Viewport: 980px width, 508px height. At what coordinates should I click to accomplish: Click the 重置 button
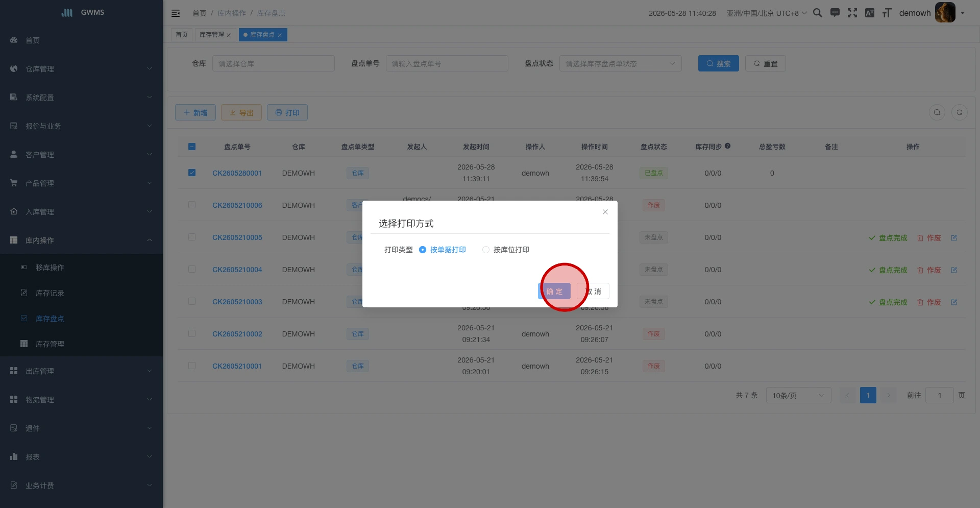pyautogui.click(x=766, y=63)
